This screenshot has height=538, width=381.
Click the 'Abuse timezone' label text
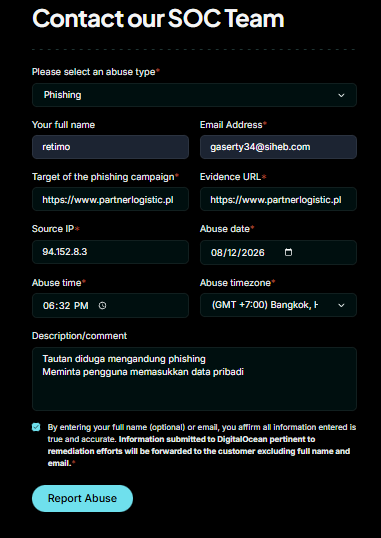(238, 283)
